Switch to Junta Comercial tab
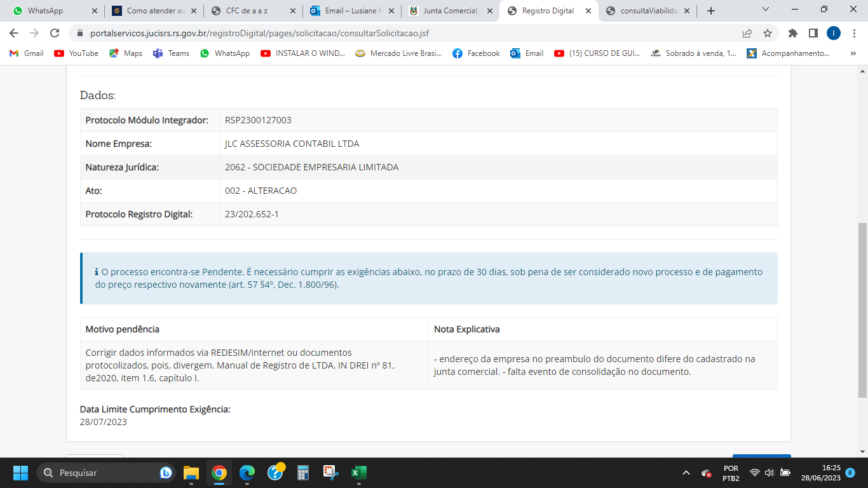 (x=445, y=11)
